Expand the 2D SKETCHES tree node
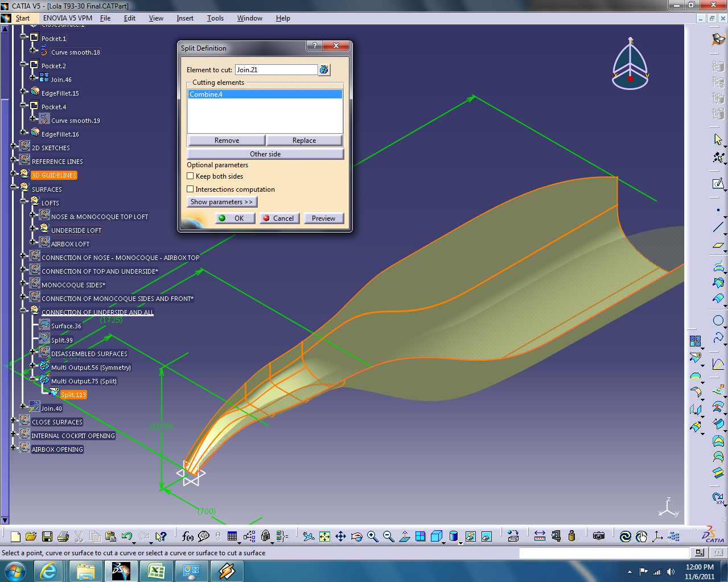Image resolution: width=728 pixels, height=582 pixels. [x=13, y=146]
